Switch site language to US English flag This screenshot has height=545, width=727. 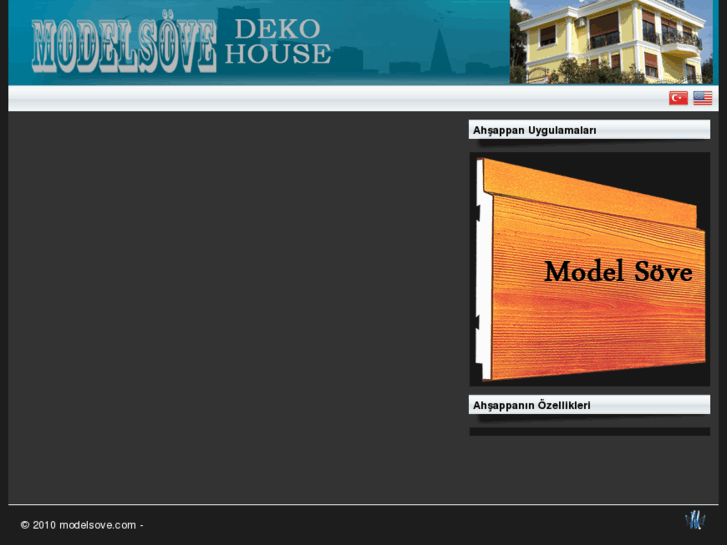pos(702,98)
